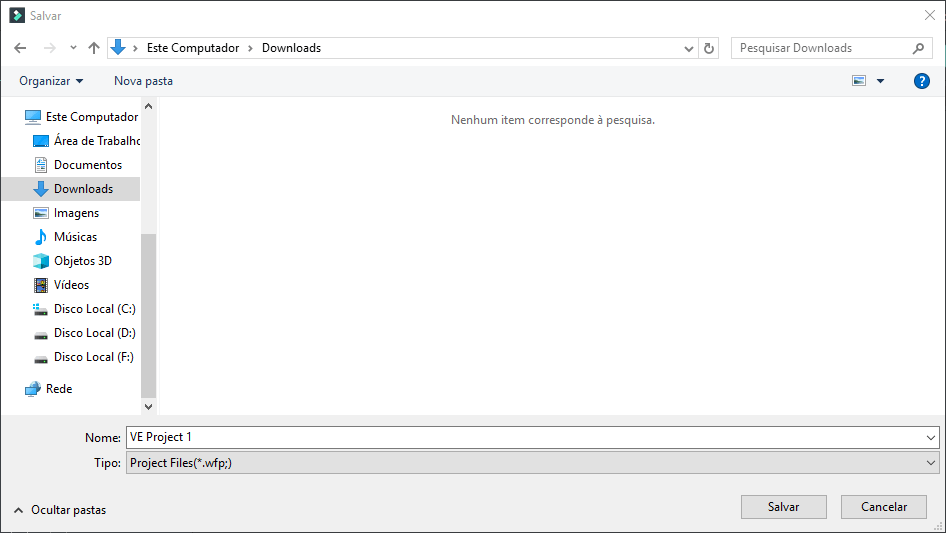Open Imagens in the navigation pane
The image size is (946, 533).
pos(77,213)
